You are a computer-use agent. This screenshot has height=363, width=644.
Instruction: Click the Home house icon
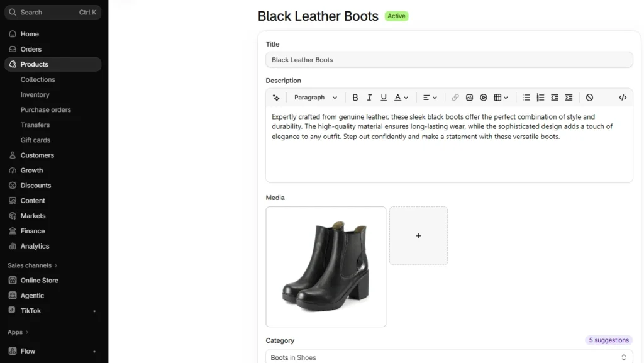(13, 34)
